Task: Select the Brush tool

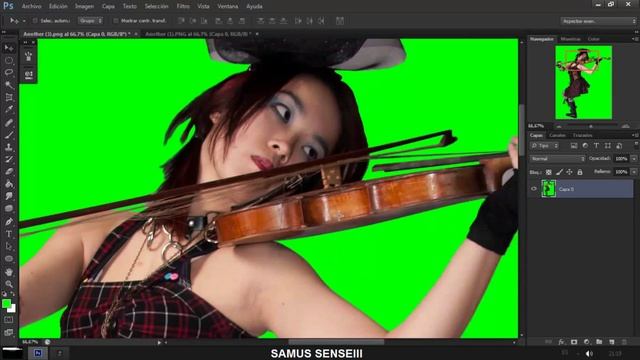Action: (x=9, y=134)
